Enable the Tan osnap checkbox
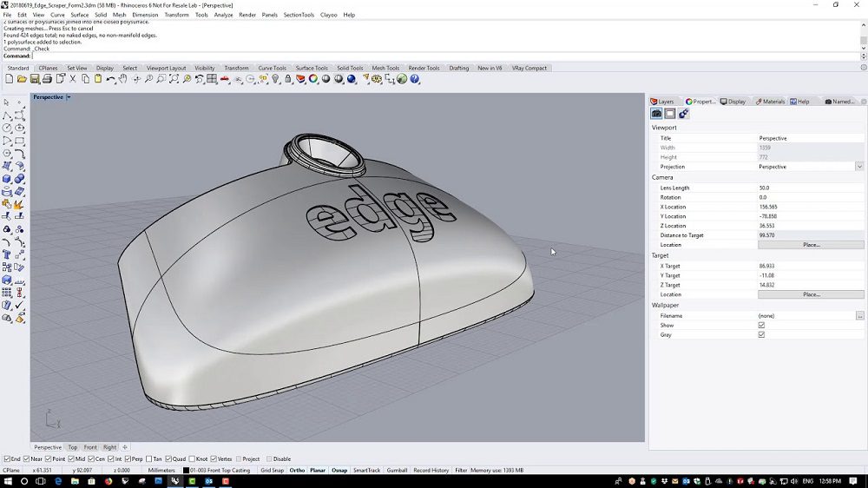The width and height of the screenshot is (868, 488). (149, 459)
